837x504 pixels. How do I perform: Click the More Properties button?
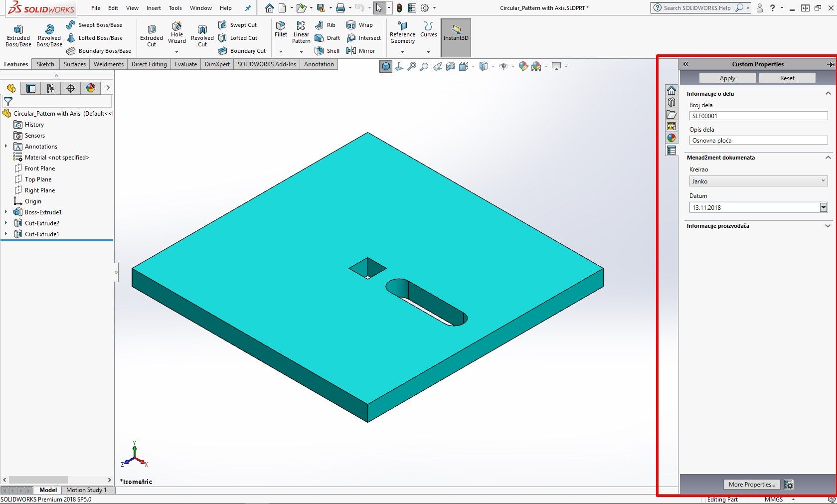tap(751, 485)
